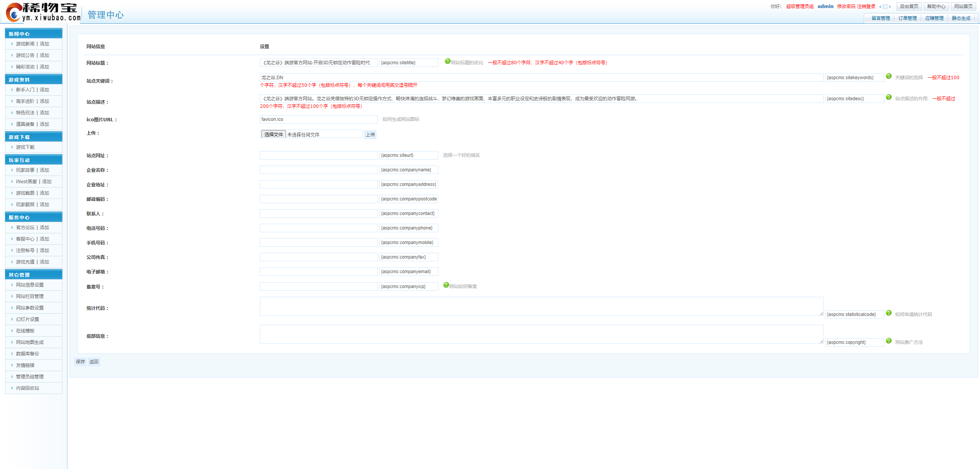This screenshot has width=980, height=469.
Task: Click 添加 next to iNest画廊
Action: tap(47, 182)
